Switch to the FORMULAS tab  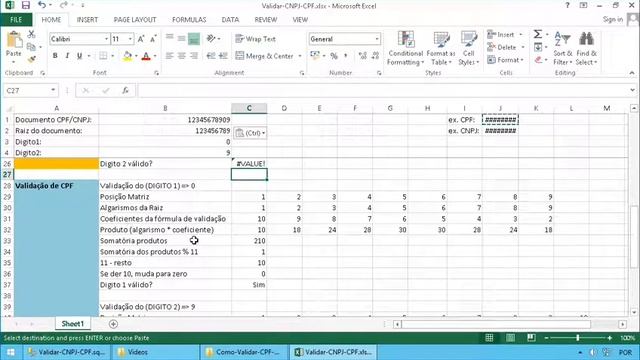(x=189, y=20)
